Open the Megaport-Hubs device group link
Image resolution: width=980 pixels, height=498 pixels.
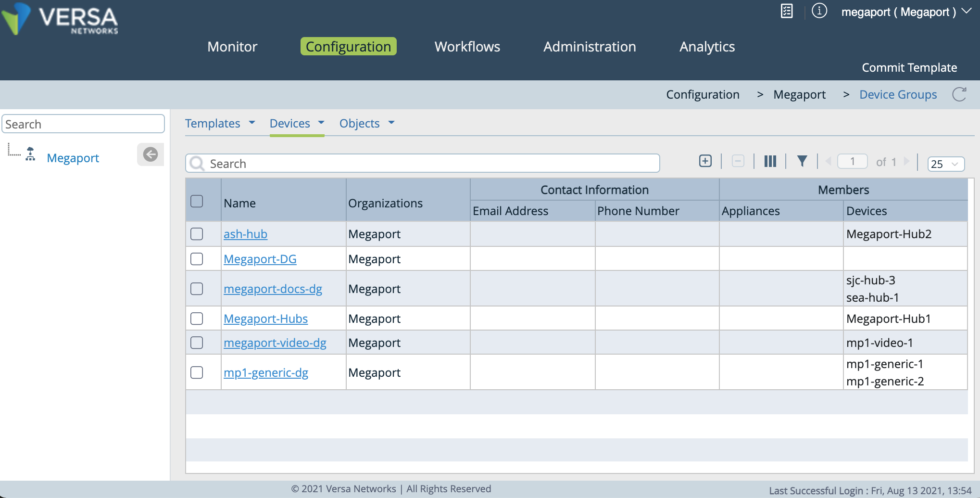click(x=265, y=319)
